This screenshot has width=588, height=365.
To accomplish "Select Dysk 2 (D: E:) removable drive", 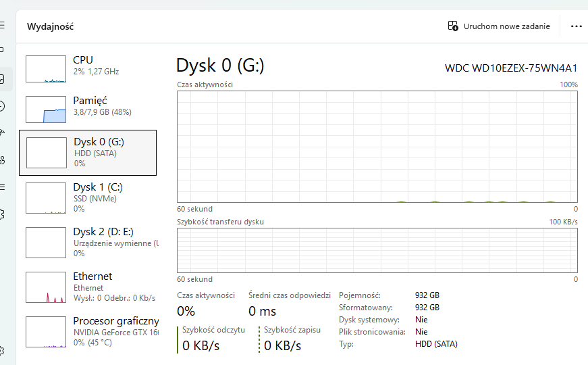I will click(89, 241).
